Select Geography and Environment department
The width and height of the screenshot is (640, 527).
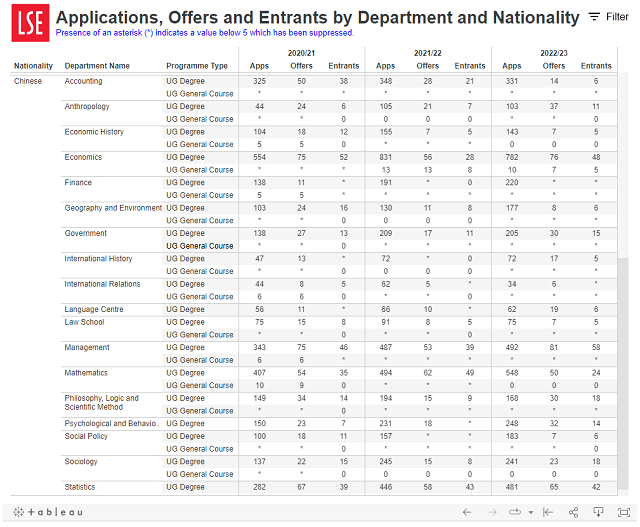[x=113, y=208]
